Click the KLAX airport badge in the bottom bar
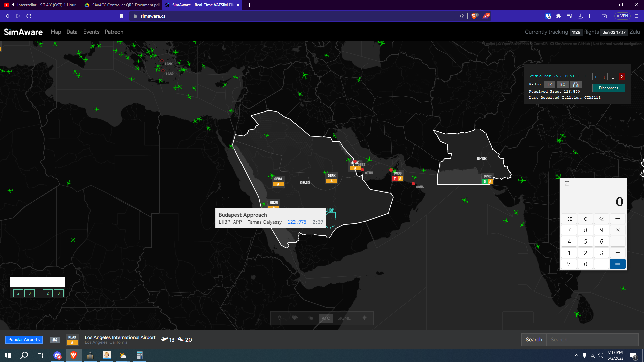The height and width of the screenshot is (362, 644). coord(72,340)
